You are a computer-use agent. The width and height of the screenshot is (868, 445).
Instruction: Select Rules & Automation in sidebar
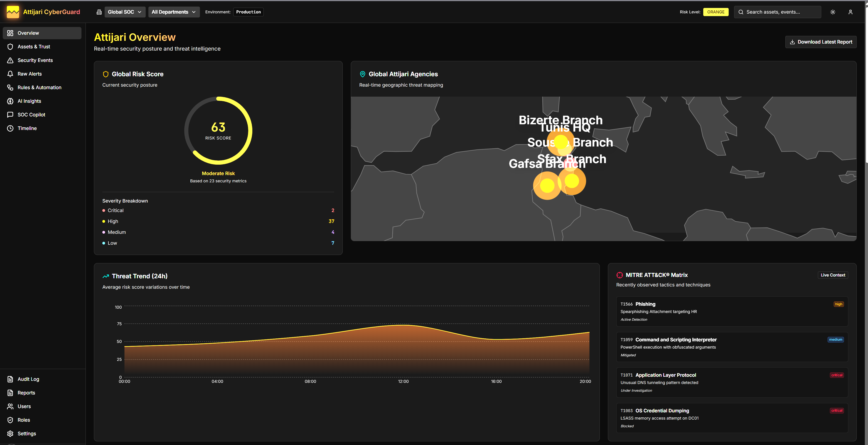(42, 88)
